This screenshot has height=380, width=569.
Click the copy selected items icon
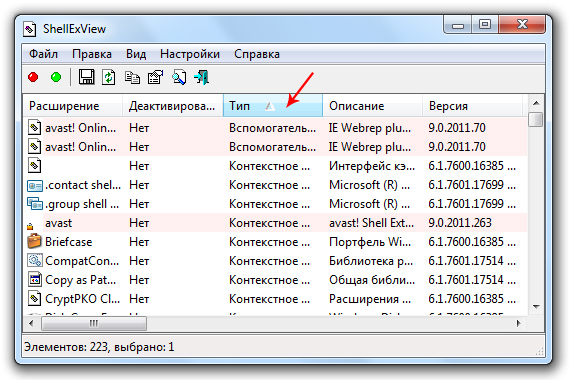[x=132, y=78]
